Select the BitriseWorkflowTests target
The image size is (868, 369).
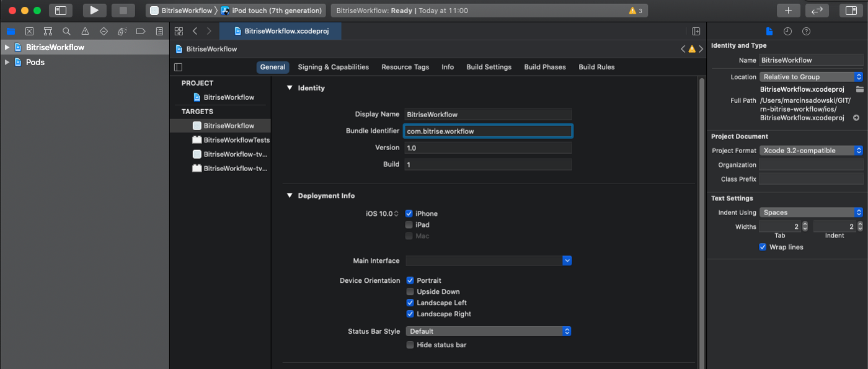pyautogui.click(x=236, y=140)
